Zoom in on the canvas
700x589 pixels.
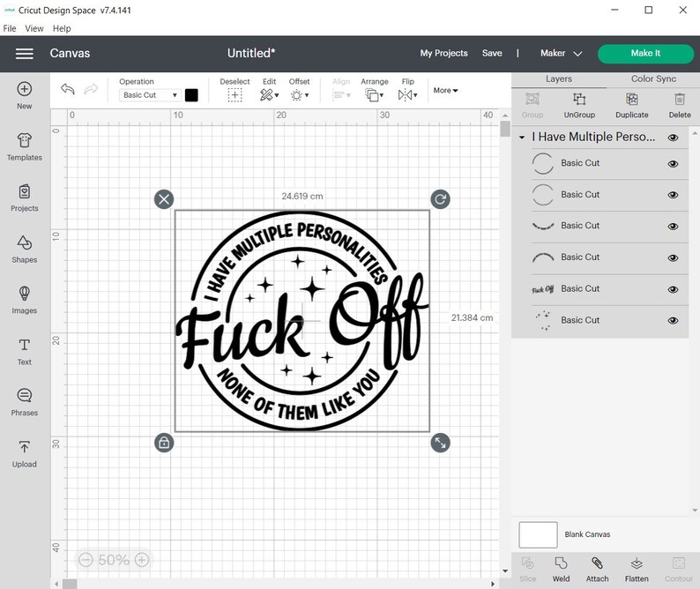click(x=142, y=560)
